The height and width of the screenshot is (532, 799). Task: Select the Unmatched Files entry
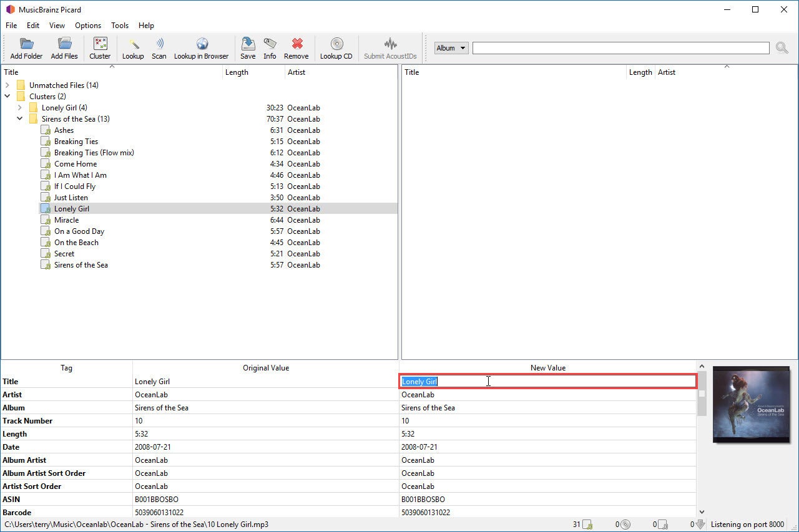(63, 85)
